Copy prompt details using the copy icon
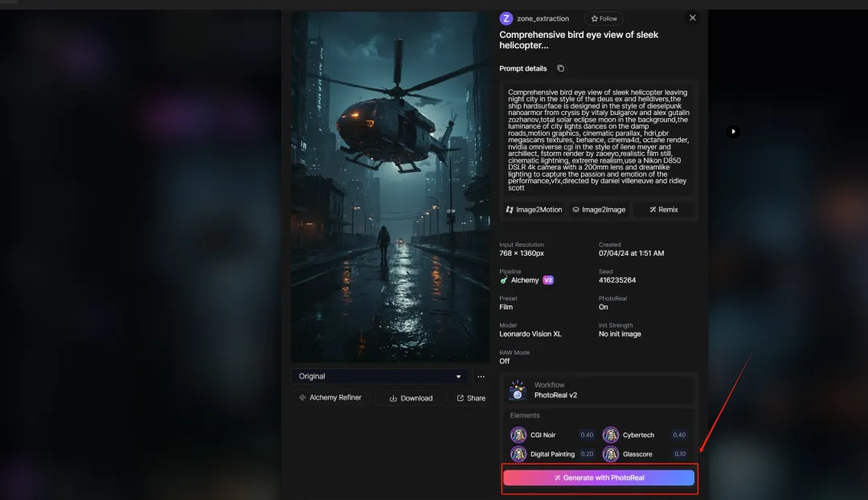This screenshot has width=868, height=500. (560, 68)
